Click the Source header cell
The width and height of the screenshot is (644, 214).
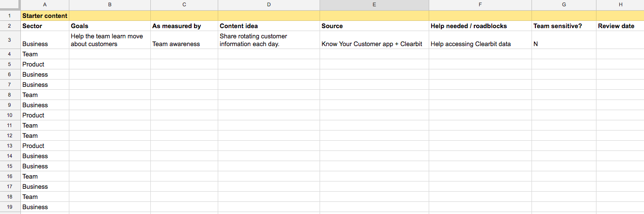(x=374, y=26)
